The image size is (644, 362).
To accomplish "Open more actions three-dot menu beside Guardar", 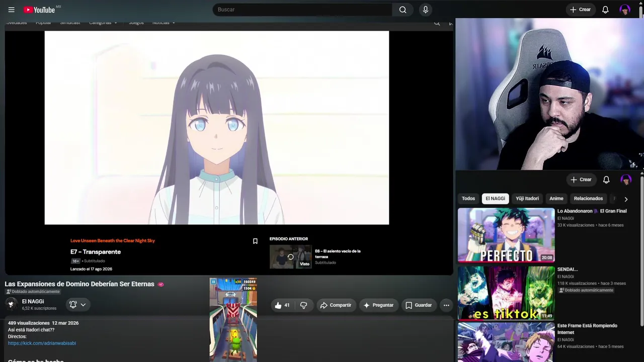I will click(446, 305).
